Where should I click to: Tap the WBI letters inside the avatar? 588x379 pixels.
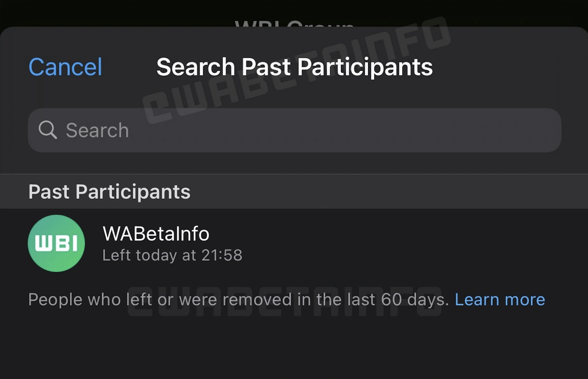pyautogui.click(x=56, y=243)
